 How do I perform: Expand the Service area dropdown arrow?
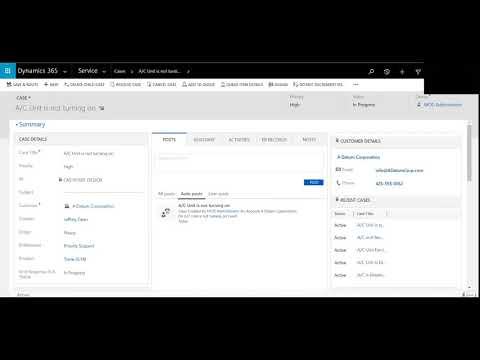coord(104,71)
